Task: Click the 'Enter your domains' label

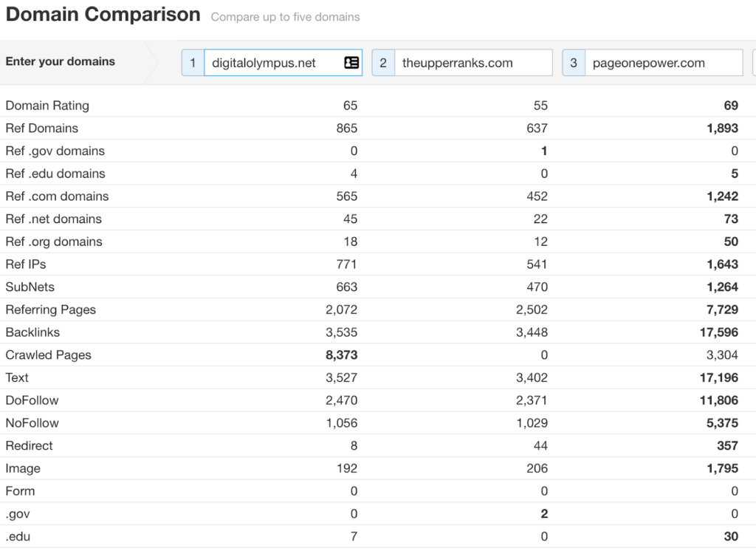Action: [x=61, y=62]
